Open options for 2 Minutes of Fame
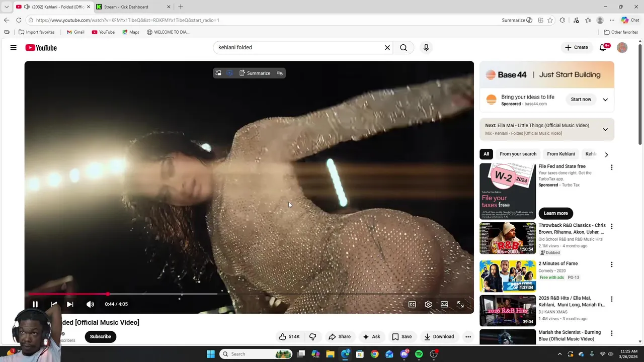Image resolution: width=644 pixels, height=362 pixels. [x=612, y=265]
